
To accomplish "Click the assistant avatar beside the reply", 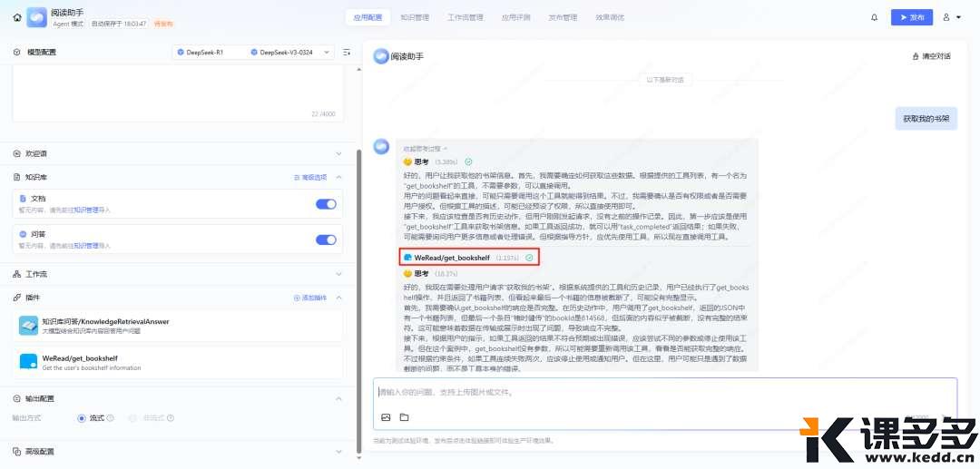I will pos(381,147).
